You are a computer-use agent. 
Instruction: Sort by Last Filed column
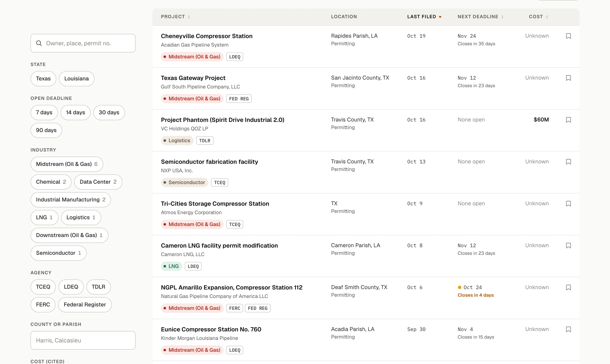424,17
